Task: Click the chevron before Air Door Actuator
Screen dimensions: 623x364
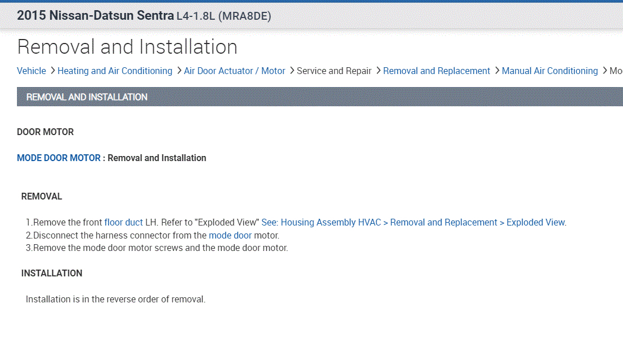Action: point(179,71)
